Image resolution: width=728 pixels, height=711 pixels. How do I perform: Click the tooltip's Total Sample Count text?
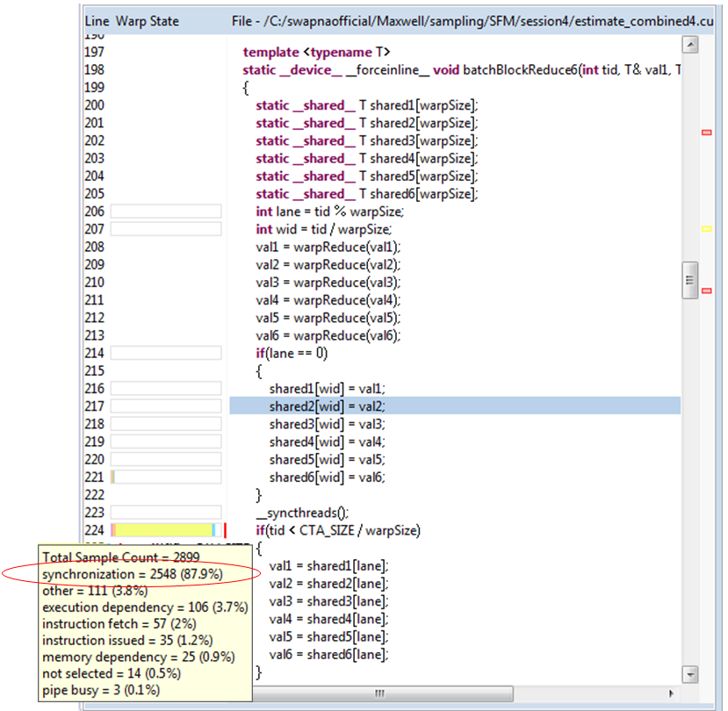(120, 557)
